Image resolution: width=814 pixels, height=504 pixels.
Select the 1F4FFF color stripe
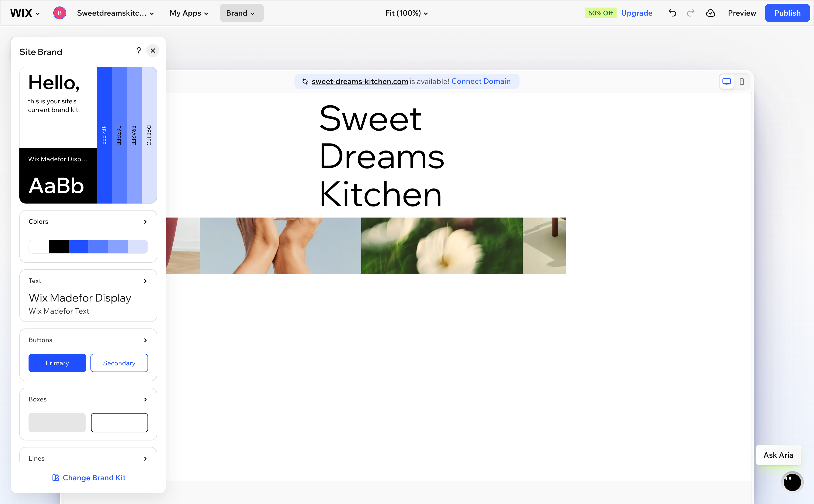[104, 135]
